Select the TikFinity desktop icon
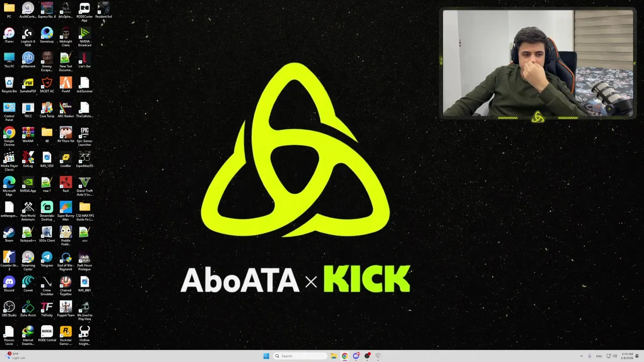The width and height of the screenshot is (644, 362). (47, 309)
